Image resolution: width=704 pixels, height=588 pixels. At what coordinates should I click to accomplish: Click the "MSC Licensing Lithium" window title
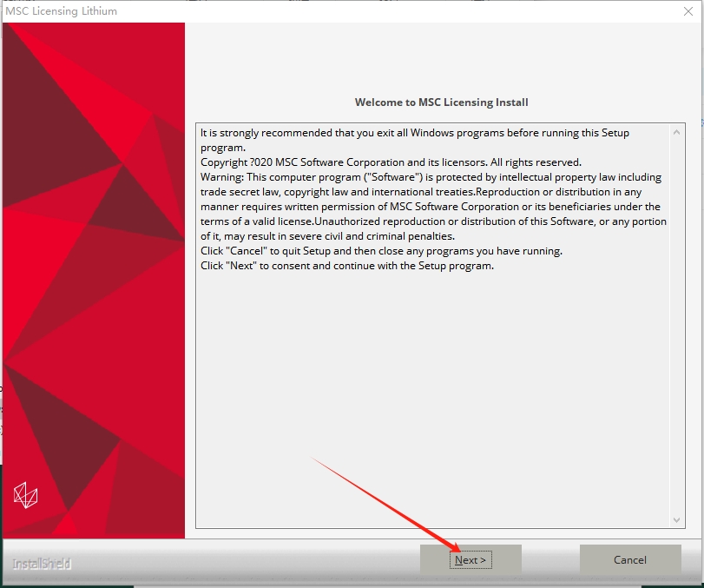62,11
